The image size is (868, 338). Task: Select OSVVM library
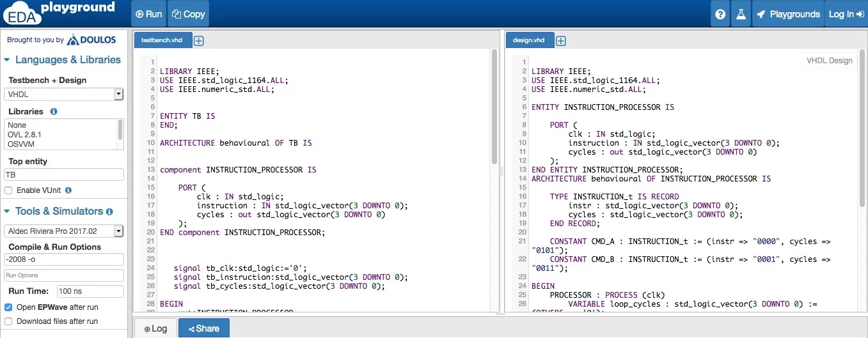21,144
